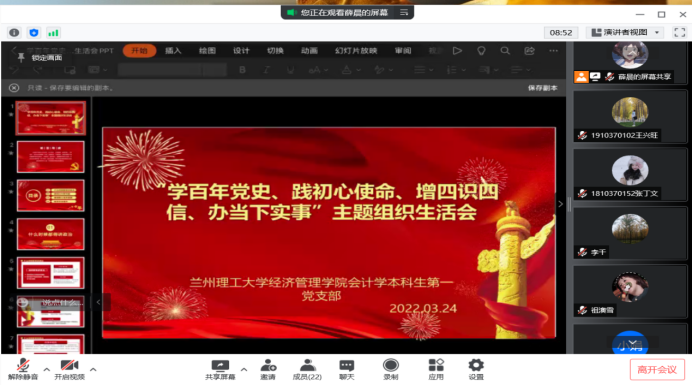Select the second slide thumbnail
Viewport: 692px width, 385px height.
51,157
